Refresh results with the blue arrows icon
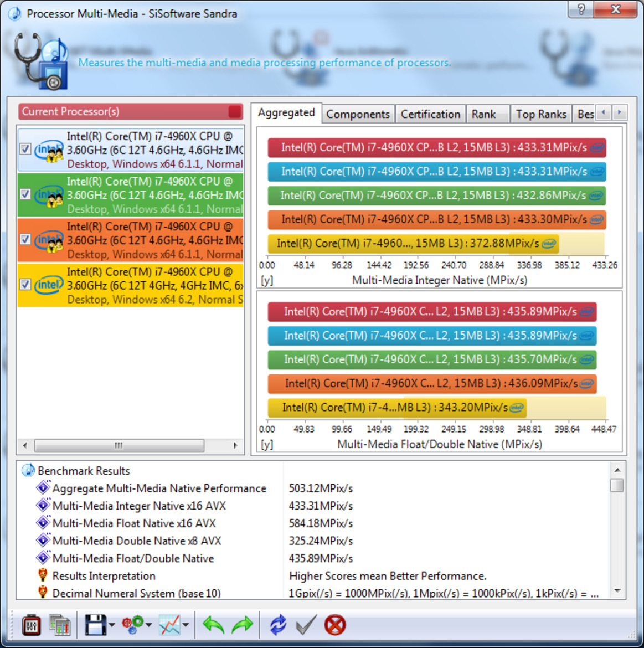 (x=278, y=625)
